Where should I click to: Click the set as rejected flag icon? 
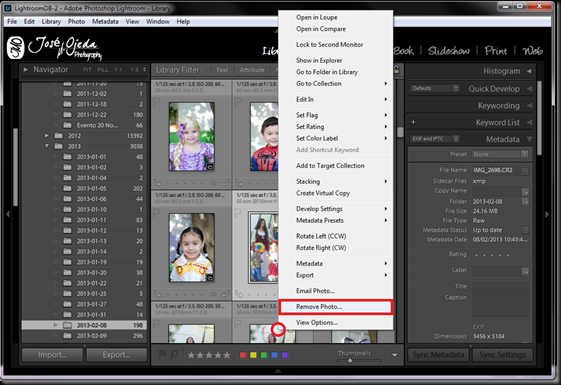(x=174, y=355)
